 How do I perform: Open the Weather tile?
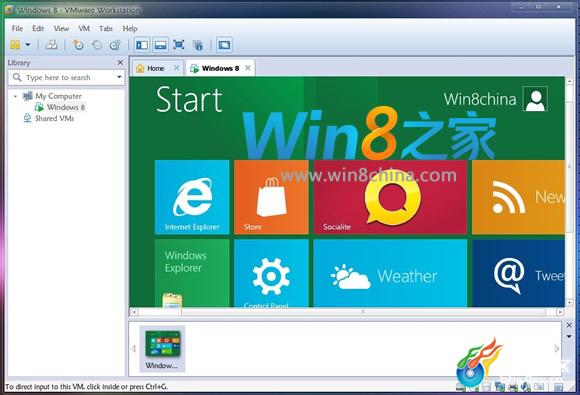pyautogui.click(x=390, y=273)
